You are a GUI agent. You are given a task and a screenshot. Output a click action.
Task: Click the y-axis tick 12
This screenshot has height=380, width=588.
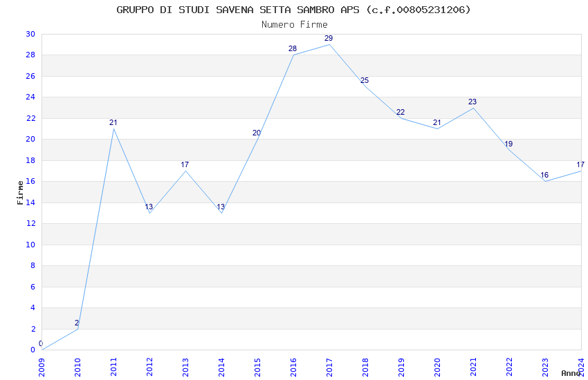point(30,223)
